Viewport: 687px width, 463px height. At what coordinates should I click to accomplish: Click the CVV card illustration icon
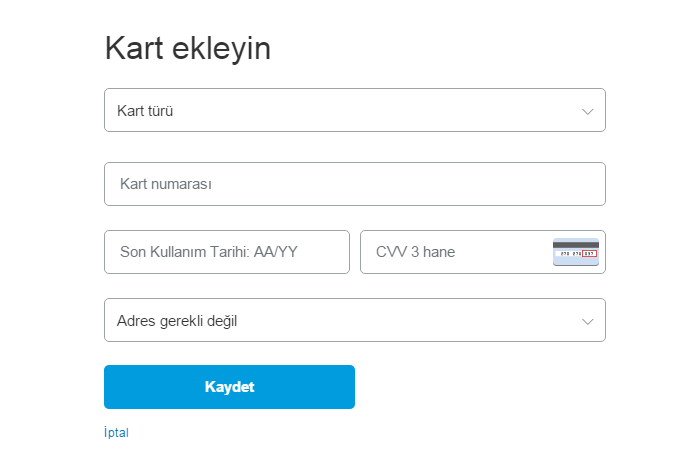pyautogui.click(x=576, y=252)
